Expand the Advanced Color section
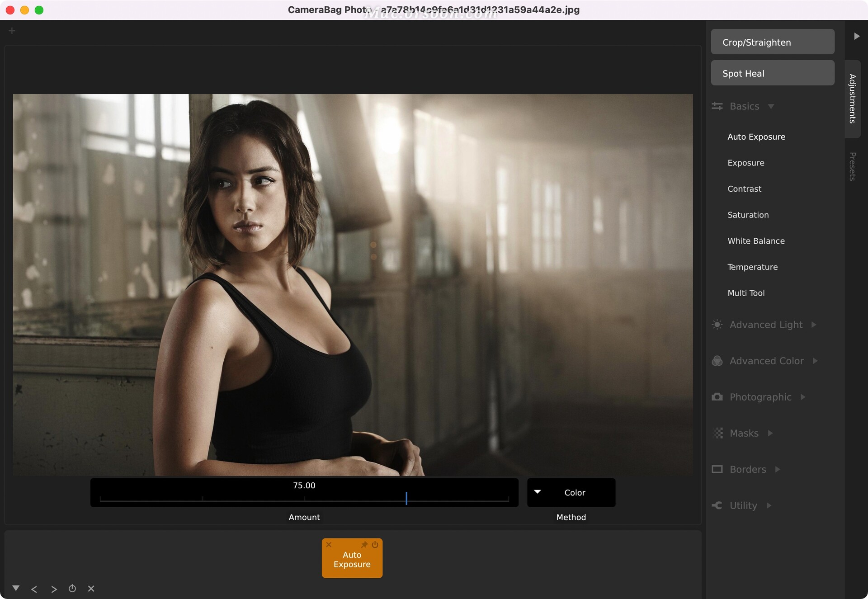This screenshot has width=868, height=599. [766, 361]
